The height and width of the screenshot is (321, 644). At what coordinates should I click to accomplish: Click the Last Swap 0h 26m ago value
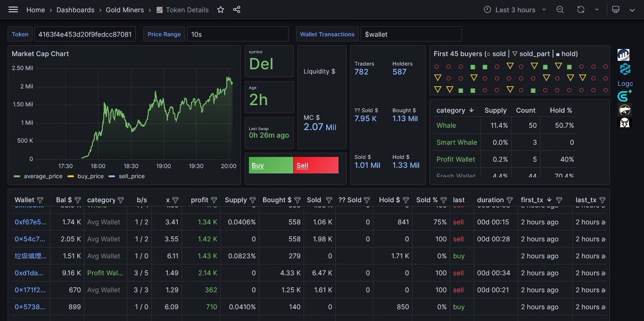269,135
